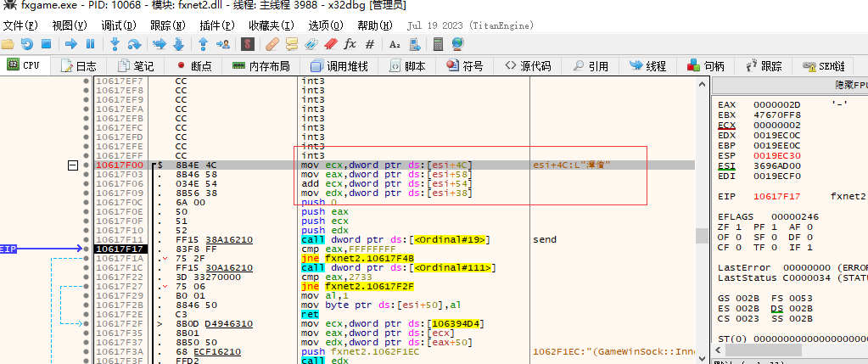Open a file with the folder icon
Screen dimensions: 868x364
[x=7, y=44]
